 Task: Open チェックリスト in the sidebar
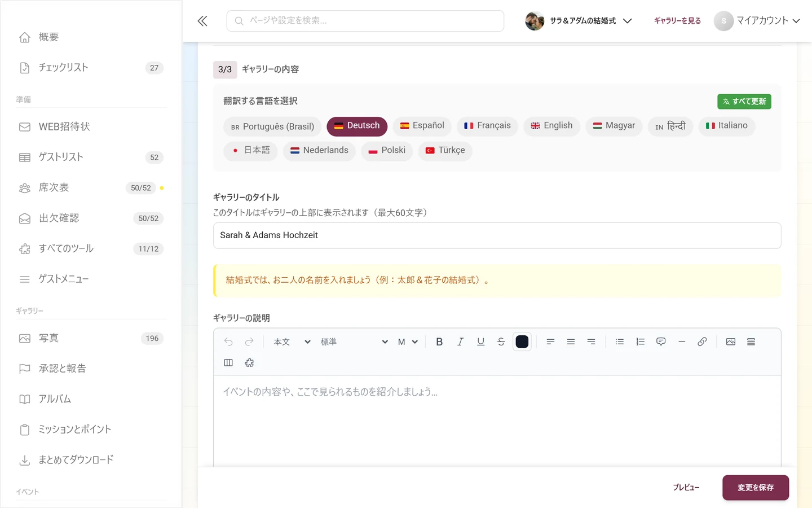coord(91,68)
